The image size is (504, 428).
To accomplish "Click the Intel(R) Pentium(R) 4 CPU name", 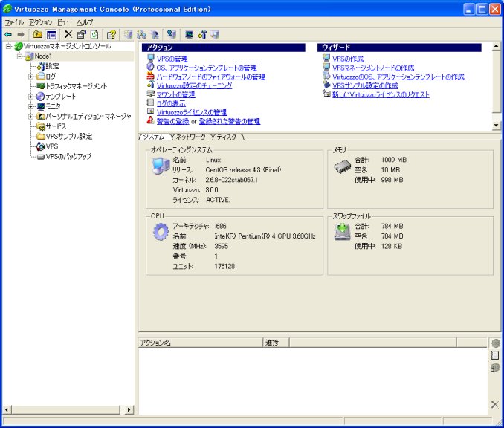I will [265, 236].
